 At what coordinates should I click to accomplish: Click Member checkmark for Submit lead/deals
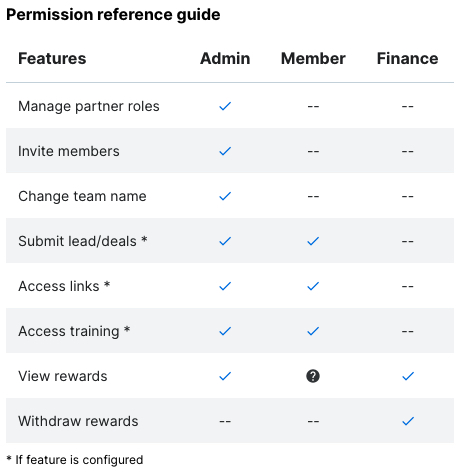313,241
